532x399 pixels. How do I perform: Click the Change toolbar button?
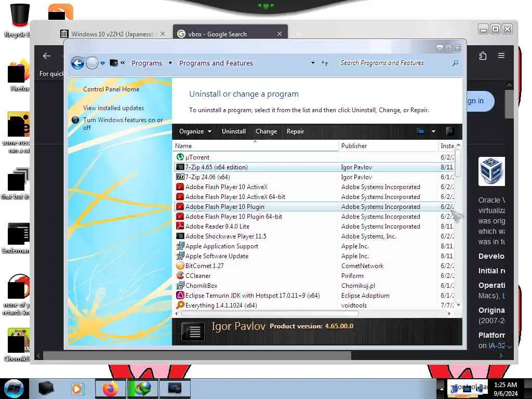pyautogui.click(x=266, y=131)
